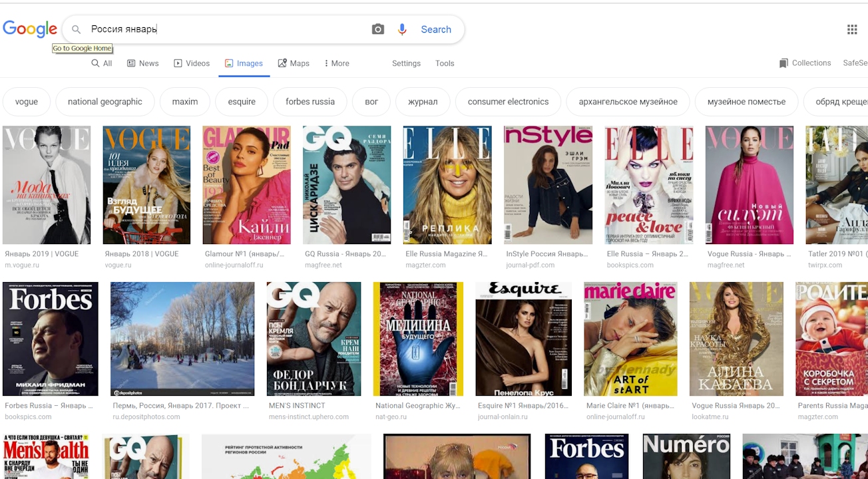Select the maxim chip
This screenshot has width=868, height=479.
[185, 102]
